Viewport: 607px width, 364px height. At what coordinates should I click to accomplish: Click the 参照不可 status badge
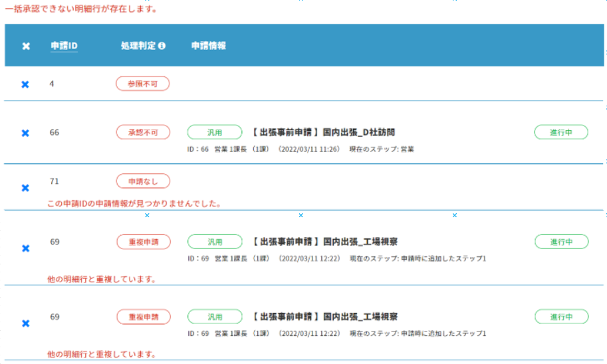[142, 84]
